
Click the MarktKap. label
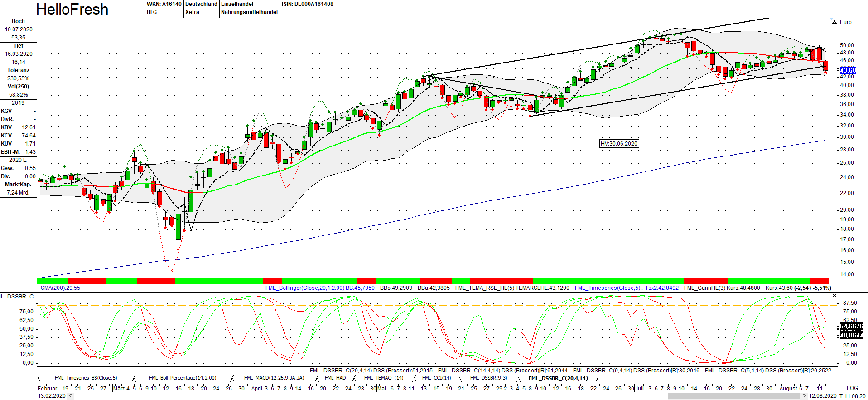coord(19,185)
